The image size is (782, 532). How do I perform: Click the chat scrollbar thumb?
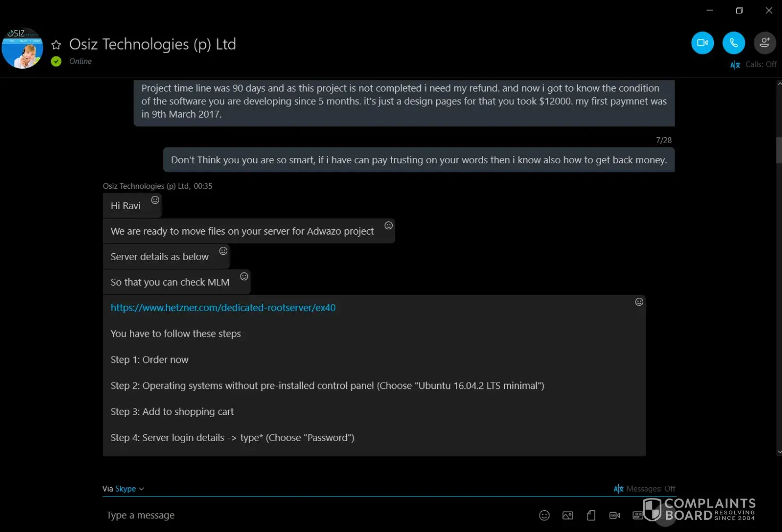click(779, 151)
